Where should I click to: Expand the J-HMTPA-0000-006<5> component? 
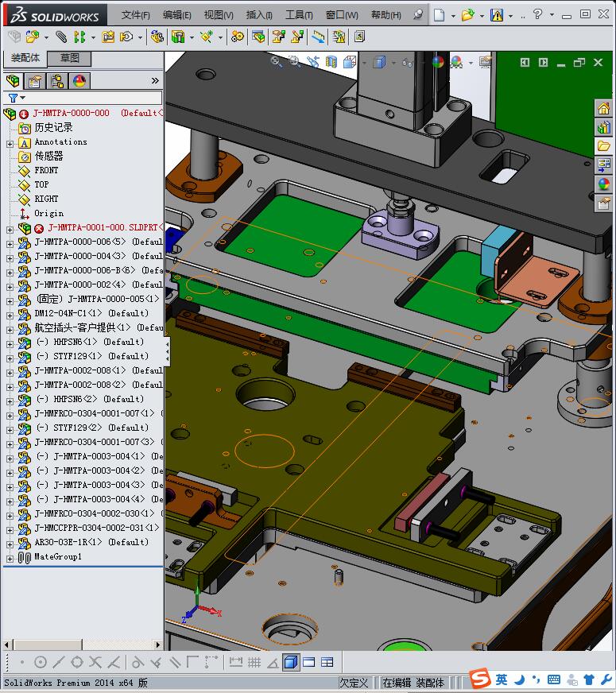(10, 244)
